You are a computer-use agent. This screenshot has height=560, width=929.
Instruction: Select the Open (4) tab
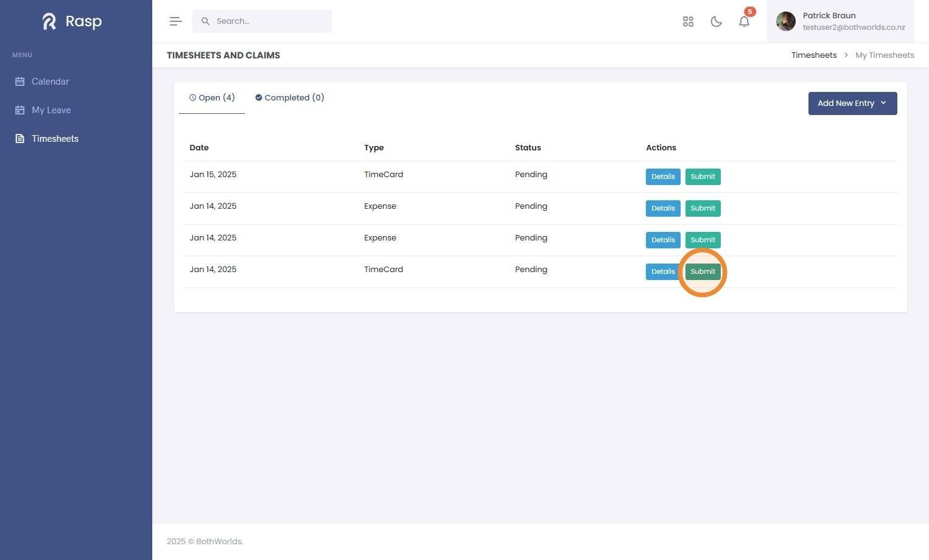(212, 97)
